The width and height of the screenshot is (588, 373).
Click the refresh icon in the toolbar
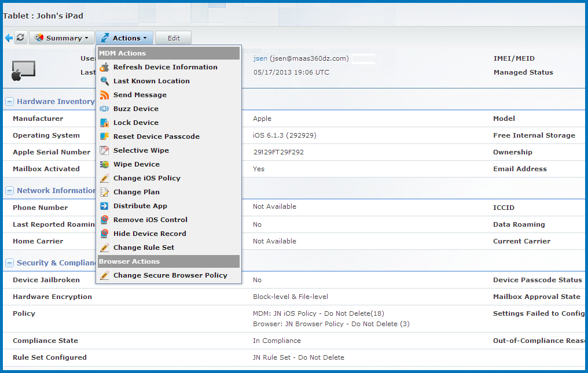[20, 38]
